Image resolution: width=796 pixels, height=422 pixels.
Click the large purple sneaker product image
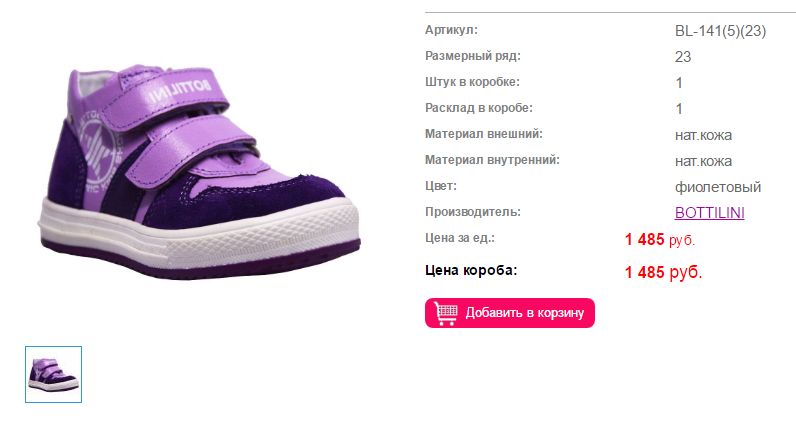pyautogui.click(x=199, y=172)
